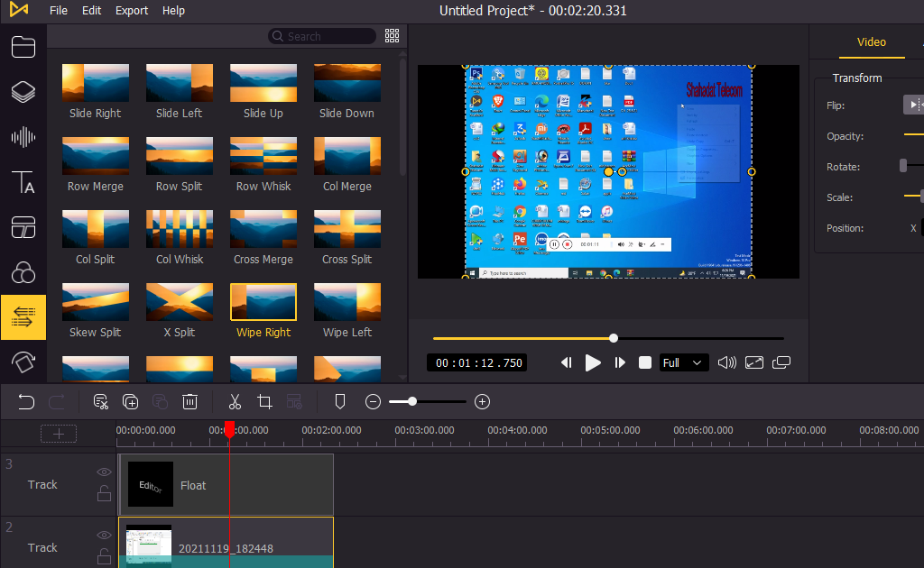Mute the preview audio with the speaker icon
Image resolution: width=924 pixels, height=568 pixels.
coord(727,362)
